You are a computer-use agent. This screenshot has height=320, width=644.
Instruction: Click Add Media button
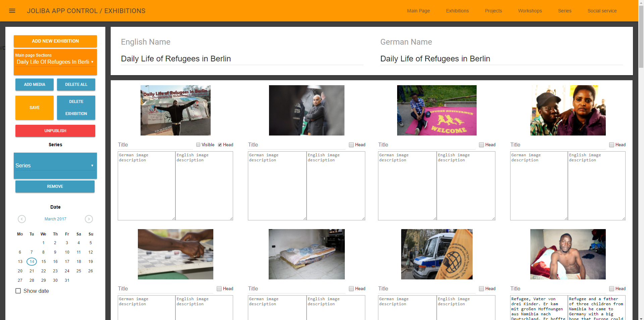(x=35, y=85)
